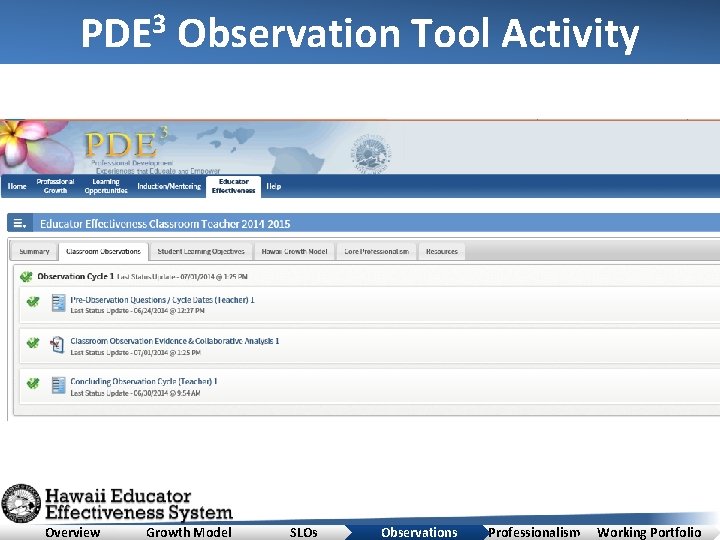The width and height of the screenshot is (720, 540).
Task: Click the form document icon for Concluding Observation Cycle
Action: point(58,385)
